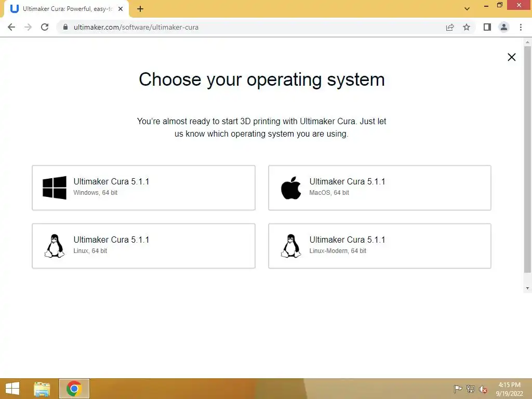Download Ultimaker Cura 5.1.1 for Linux-Modern, 64 bit
Viewport: 532px width, 399px height.
pyautogui.click(x=380, y=246)
